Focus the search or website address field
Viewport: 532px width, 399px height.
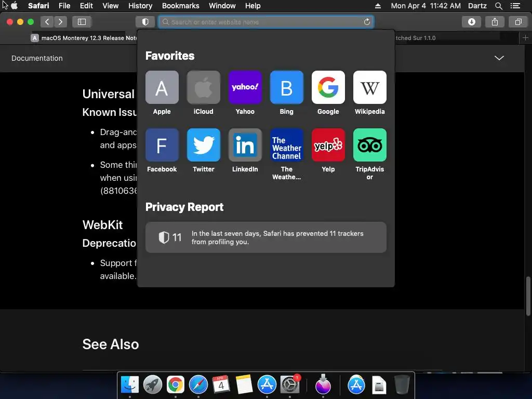tap(266, 22)
